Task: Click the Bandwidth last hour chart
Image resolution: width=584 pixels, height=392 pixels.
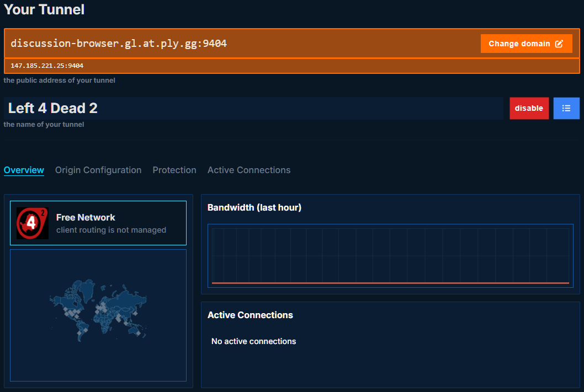Action: 390,256
